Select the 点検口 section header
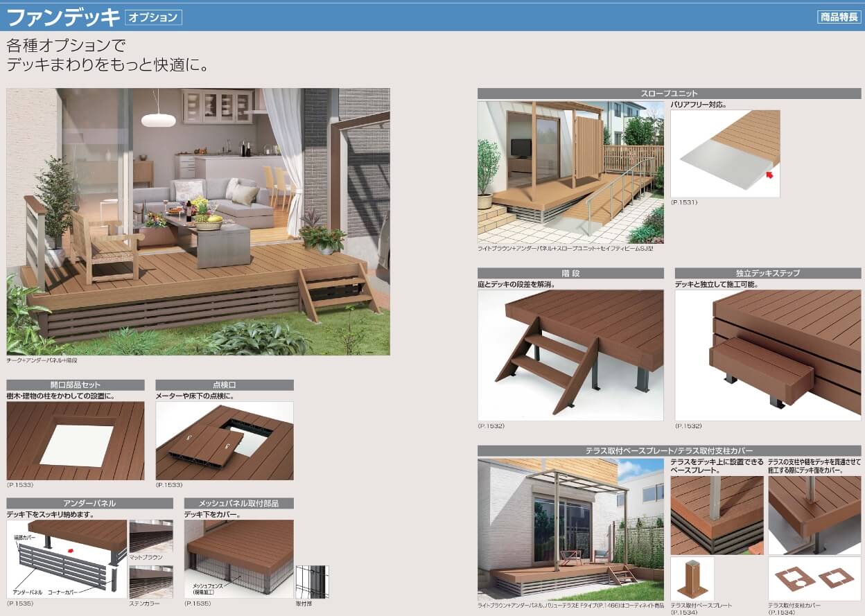 [225, 385]
